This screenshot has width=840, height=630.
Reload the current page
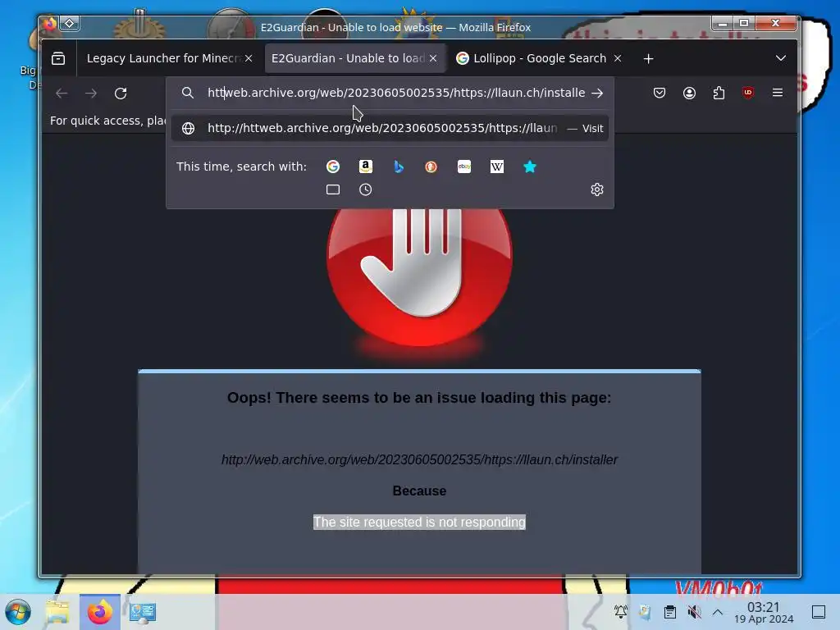pos(121,94)
